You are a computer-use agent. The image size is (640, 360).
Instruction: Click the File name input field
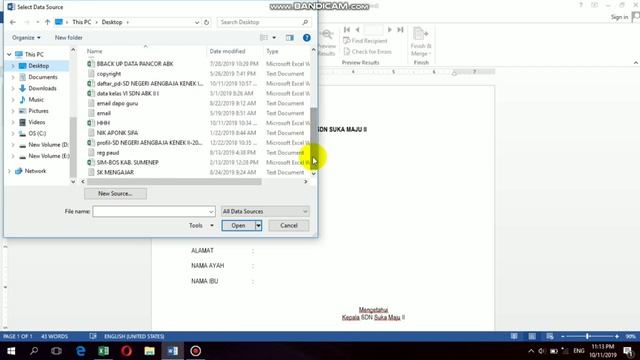(x=150, y=211)
